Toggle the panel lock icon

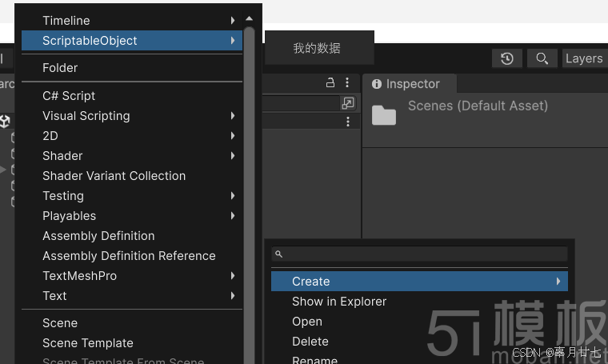click(x=330, y=82)
